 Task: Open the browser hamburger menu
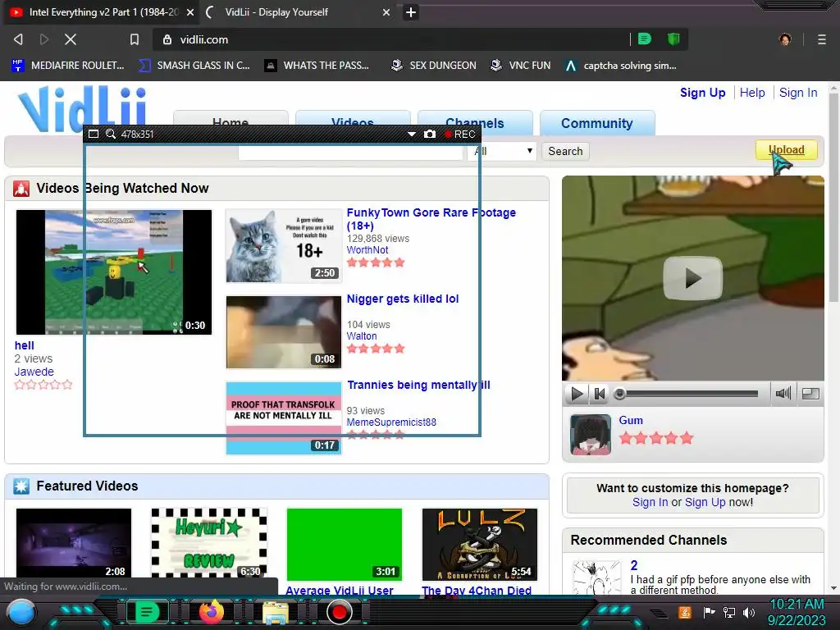click(821, 39)
